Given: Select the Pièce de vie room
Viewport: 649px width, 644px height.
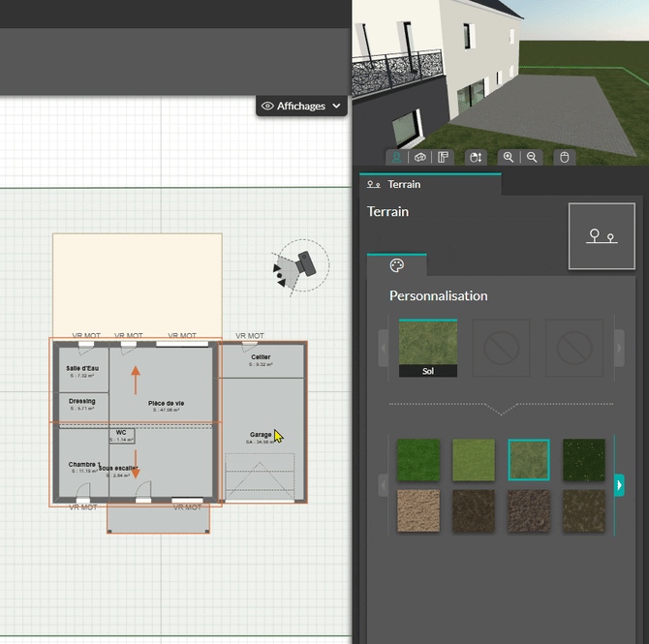Looking at the screenshot, I should coord(166,406).
